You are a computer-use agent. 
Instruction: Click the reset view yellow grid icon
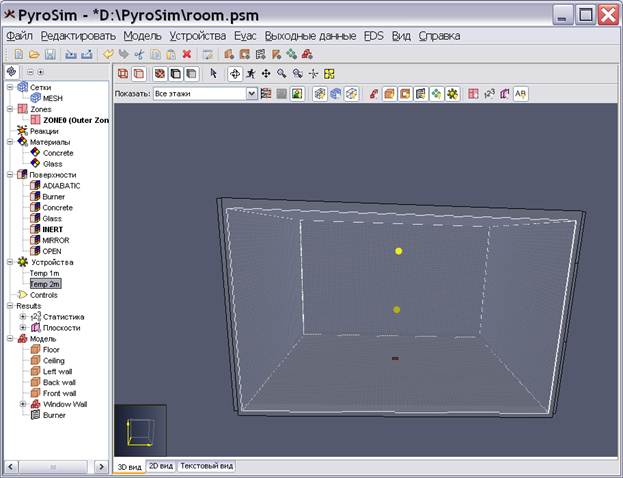tap(329, 74)
